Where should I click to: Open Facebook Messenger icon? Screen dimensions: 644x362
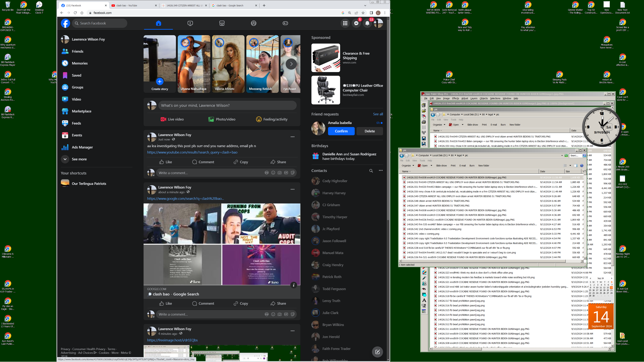point(356,23)
